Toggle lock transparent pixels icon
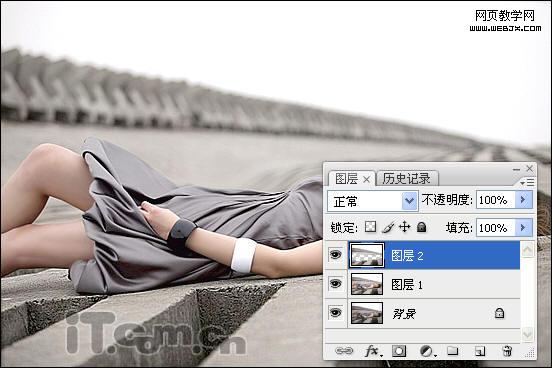 [370, 227]
